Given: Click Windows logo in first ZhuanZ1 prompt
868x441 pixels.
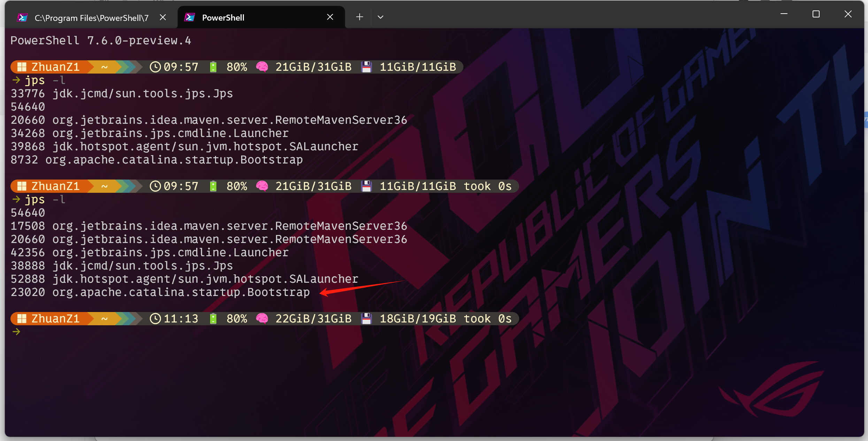Looking at the screenshot, I should (x=22, y=67).
